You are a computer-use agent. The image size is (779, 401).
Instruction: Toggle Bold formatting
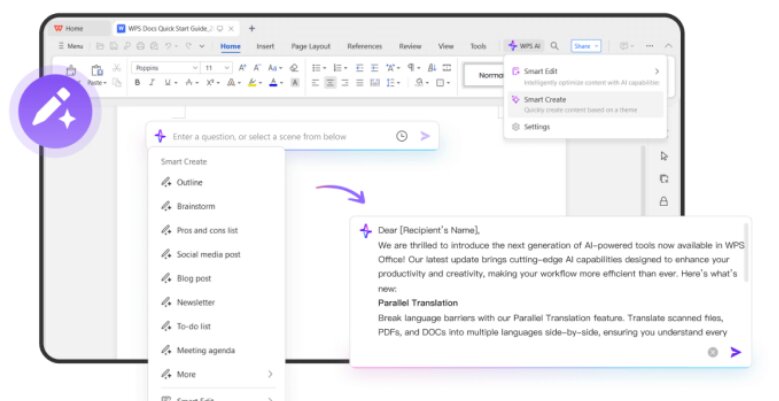pos(137,83)
